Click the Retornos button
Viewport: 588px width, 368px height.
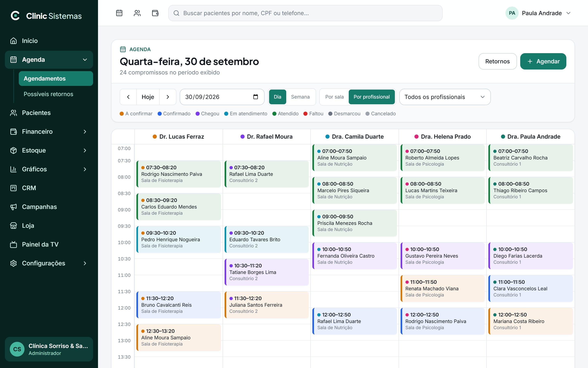tap(497, 61)
